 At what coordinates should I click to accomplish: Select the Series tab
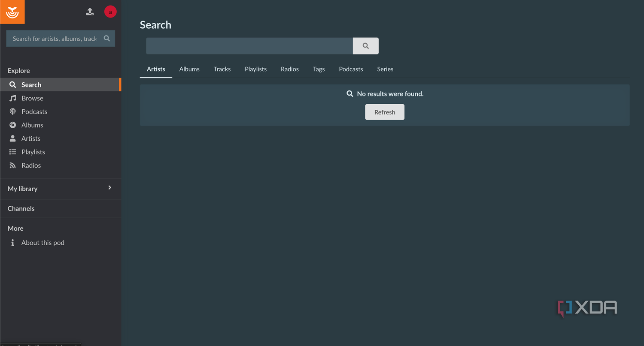pos(385,69)
